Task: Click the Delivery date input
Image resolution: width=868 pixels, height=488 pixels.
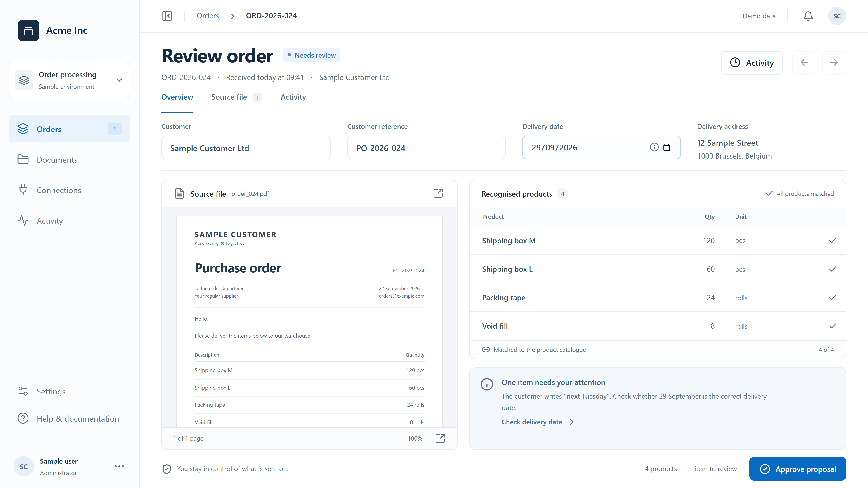Action: tap(601, 148)
